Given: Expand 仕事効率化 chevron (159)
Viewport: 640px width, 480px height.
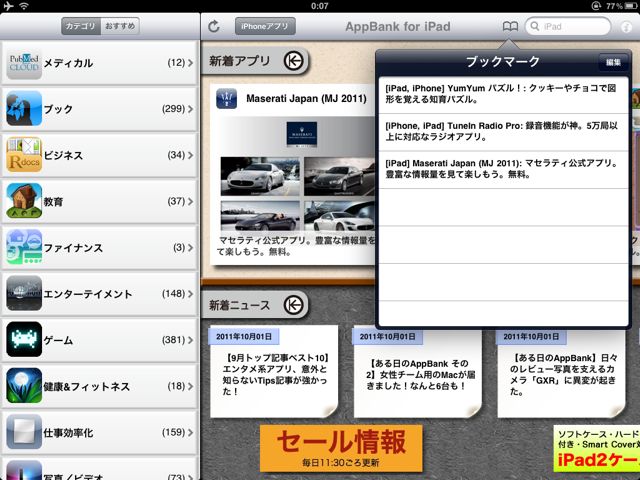Looking at the screenshot, I should tap(191, 432).
